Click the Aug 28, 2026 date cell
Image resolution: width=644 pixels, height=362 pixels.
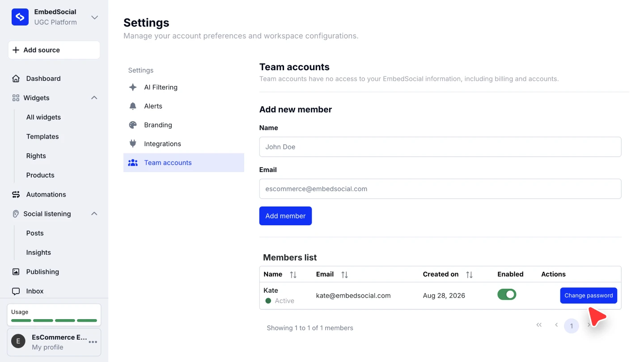pos(444,295)
